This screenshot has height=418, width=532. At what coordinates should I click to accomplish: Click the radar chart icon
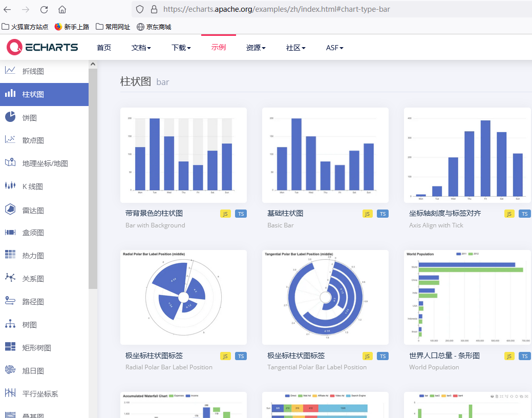pos(10,209)
